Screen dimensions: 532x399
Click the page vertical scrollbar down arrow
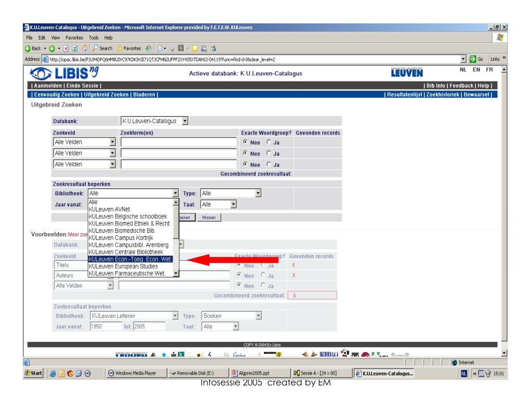click(x=504, y=353)
